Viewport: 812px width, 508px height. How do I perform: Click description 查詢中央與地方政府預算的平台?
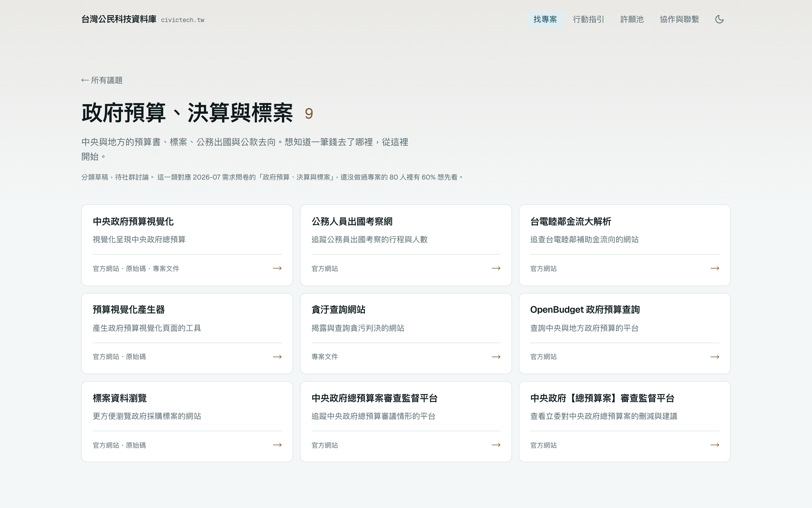(x=584, y=328)
